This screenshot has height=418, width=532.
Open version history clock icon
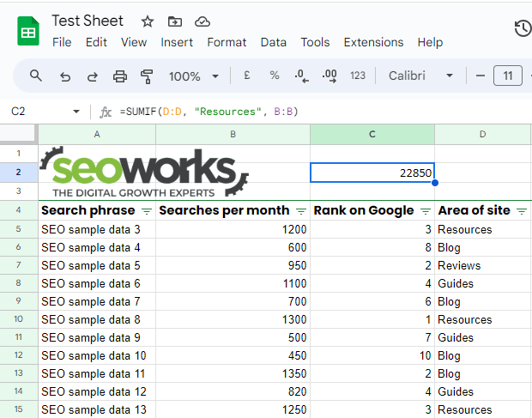[x=523, y=28]
